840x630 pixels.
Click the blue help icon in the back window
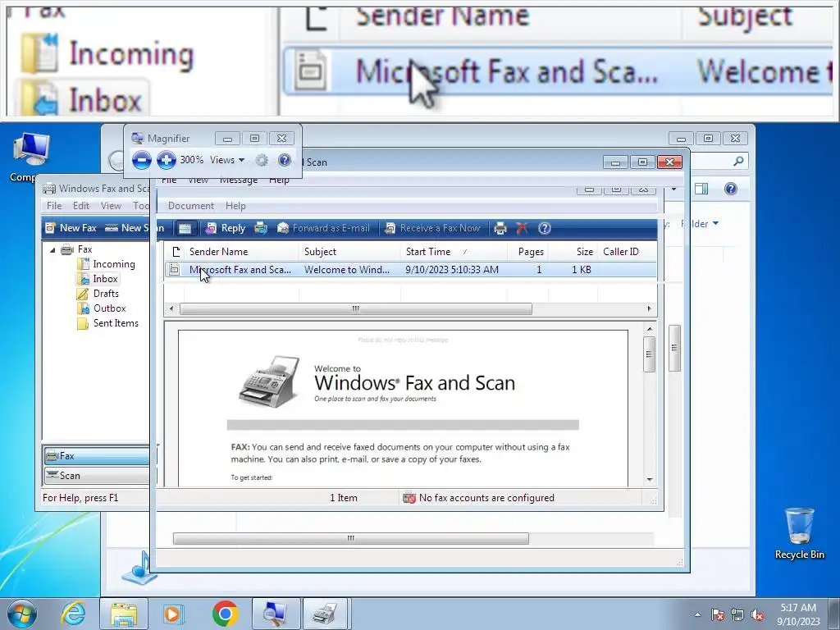click(730, 189)
